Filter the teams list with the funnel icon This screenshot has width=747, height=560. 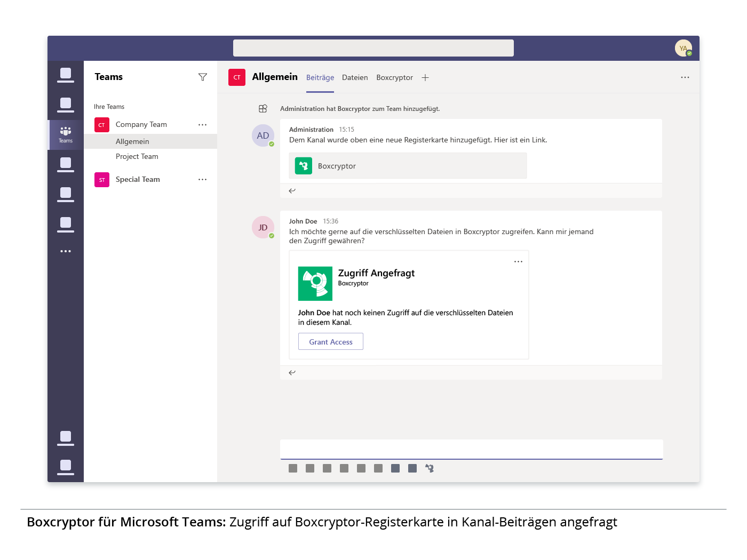tap(203, 77)
